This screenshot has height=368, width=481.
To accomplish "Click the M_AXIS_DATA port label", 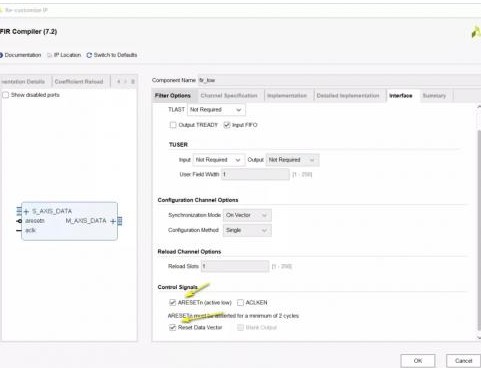I will pyautogui.click(x=86, y=221).
